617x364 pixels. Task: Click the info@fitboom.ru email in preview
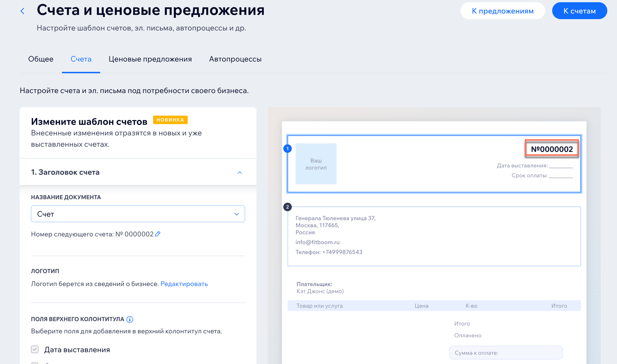click(318, 242)
